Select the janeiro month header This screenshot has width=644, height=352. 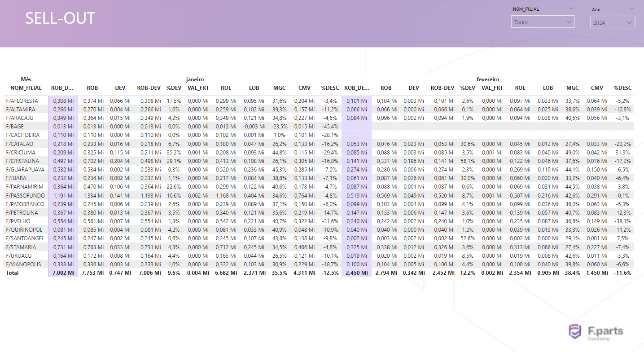click(195, 79)
